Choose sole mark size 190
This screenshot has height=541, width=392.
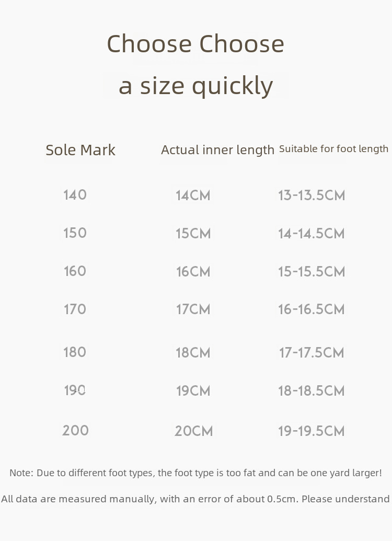point(75,390)
